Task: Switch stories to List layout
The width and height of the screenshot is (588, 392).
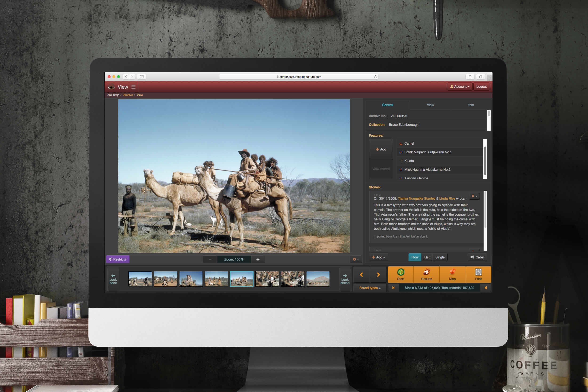Action: (427, 257)
